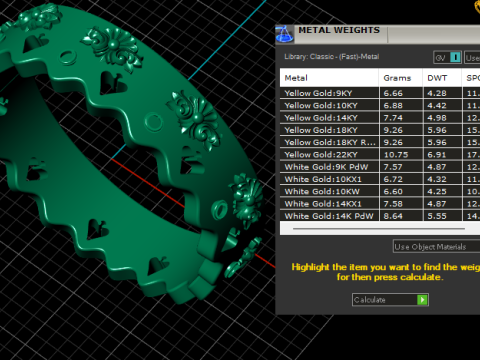This screenshot has height=360, width=480.
Task: Click the Metal Weights flask icon
Action: (x=284, y=34)
